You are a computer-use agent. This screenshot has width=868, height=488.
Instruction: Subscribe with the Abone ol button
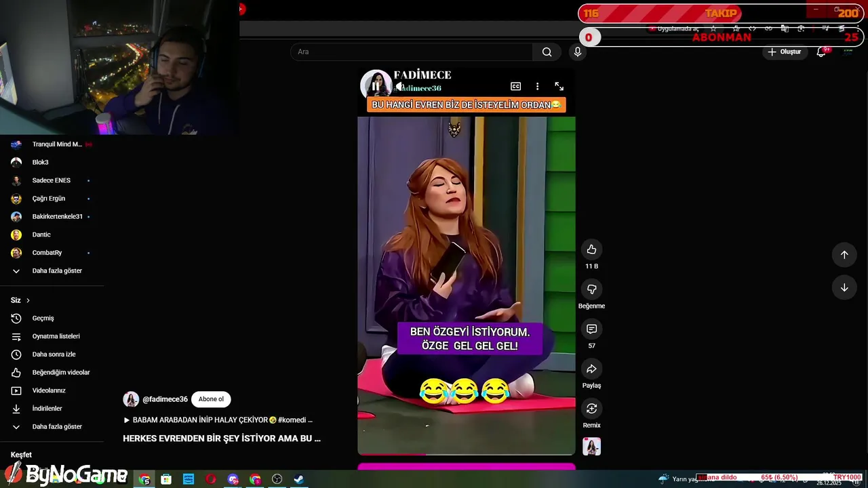(211, 399)
